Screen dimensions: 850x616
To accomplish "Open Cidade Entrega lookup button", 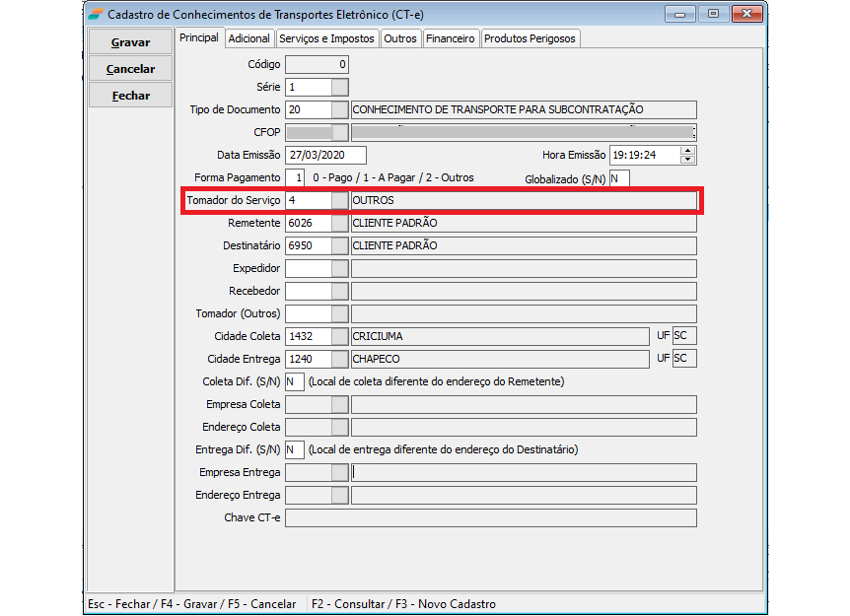I will (x=339, y=359).
